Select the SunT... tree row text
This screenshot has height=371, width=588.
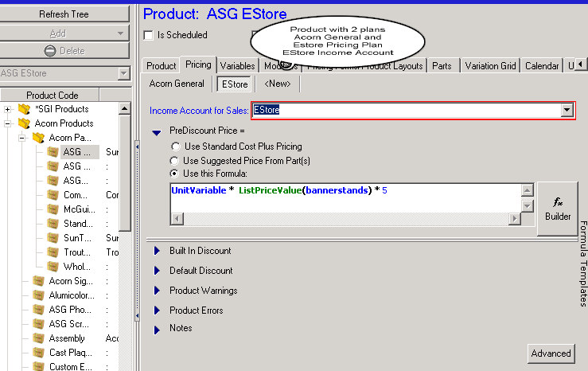pos(77,238)
